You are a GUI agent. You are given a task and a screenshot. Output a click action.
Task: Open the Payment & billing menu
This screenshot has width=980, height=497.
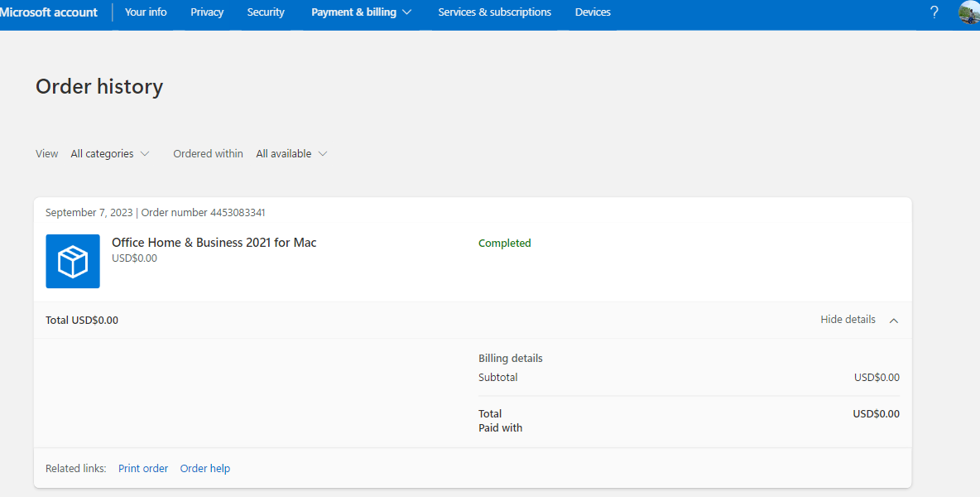tap(361, 12)
